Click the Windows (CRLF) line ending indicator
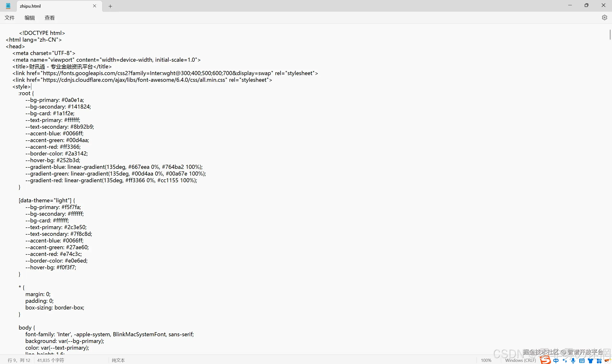The image size is (612, 364). tap(520, 360)
